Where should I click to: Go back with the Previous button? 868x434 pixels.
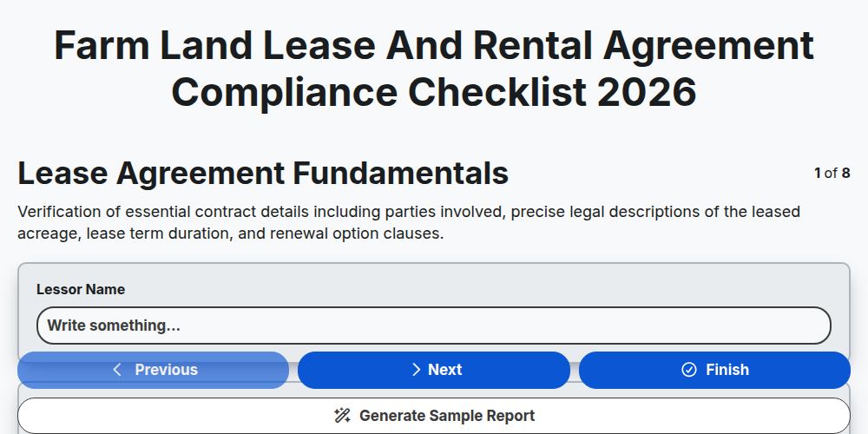[x=154, y=370]
